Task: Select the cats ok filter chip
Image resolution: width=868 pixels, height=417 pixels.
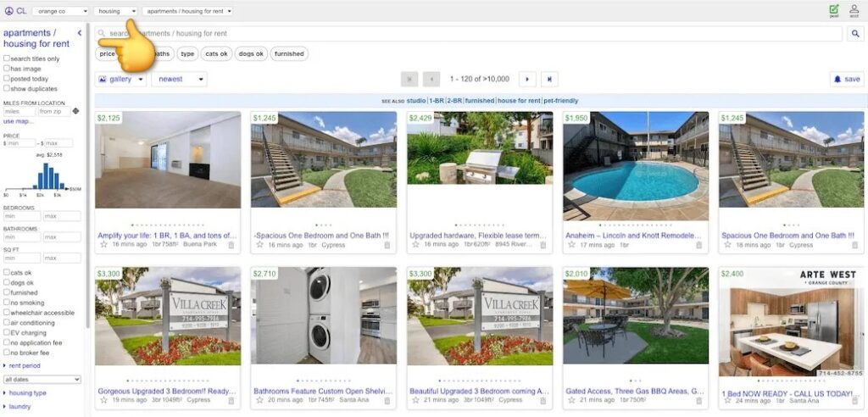Action: click(216, 53)
